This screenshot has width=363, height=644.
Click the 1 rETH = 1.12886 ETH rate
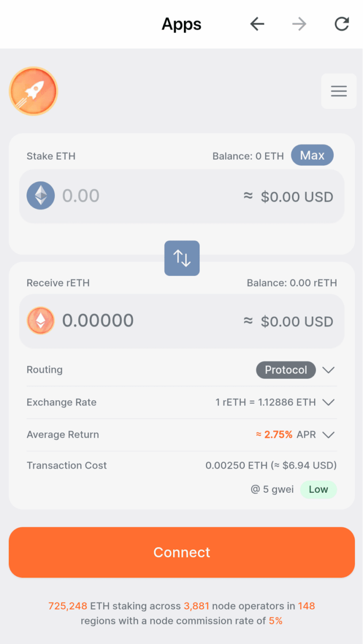coord(266,402)
